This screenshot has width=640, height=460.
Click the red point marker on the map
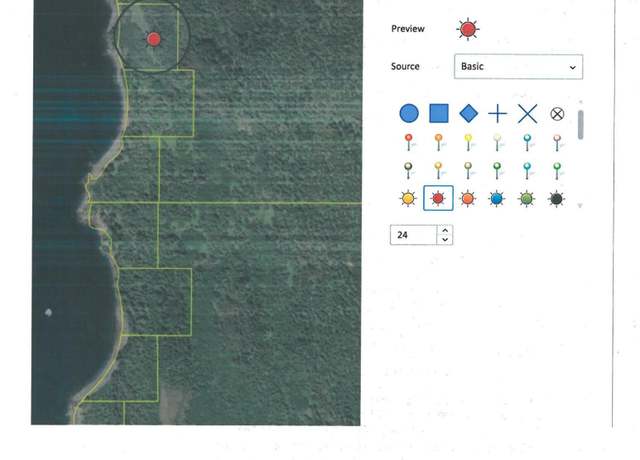click(153, 39)
